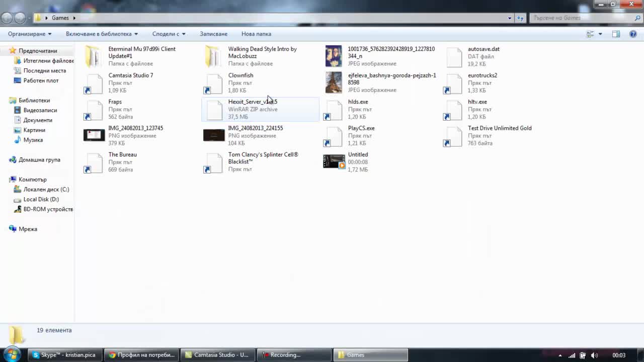Click the Hexxit_Server file name text

click(x=253, y=102)
